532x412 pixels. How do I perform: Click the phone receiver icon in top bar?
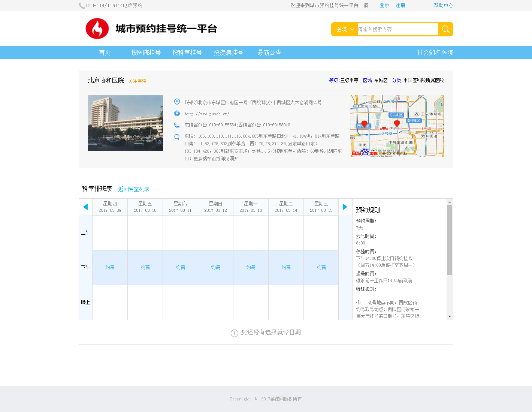point(81,5)
